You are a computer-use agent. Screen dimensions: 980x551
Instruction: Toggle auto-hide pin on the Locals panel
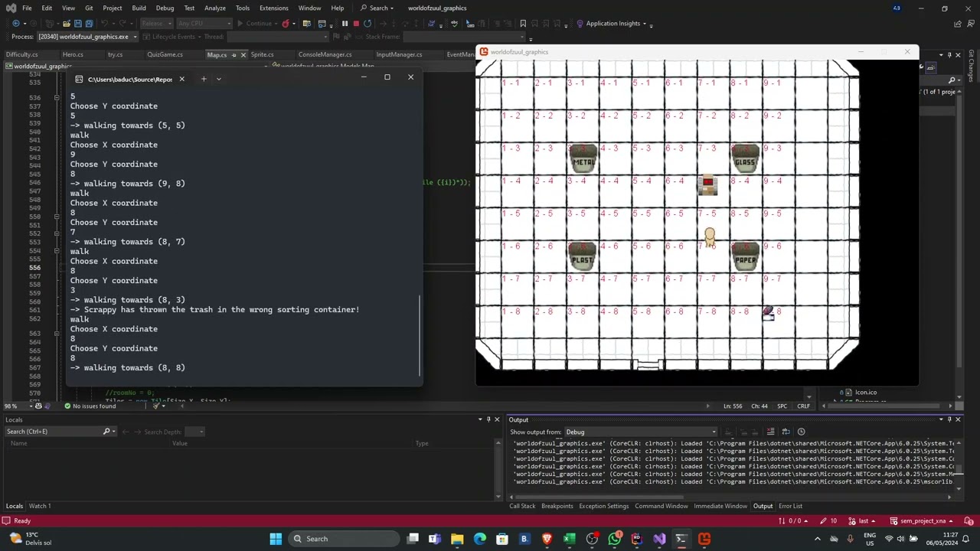click(x=488, y=419)
